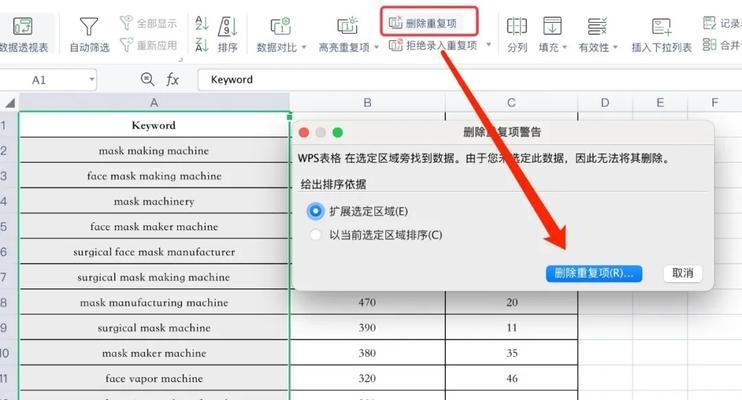Close the dialog with the red button
Viewport: 742px width, 400px height.
click(304, 133)
